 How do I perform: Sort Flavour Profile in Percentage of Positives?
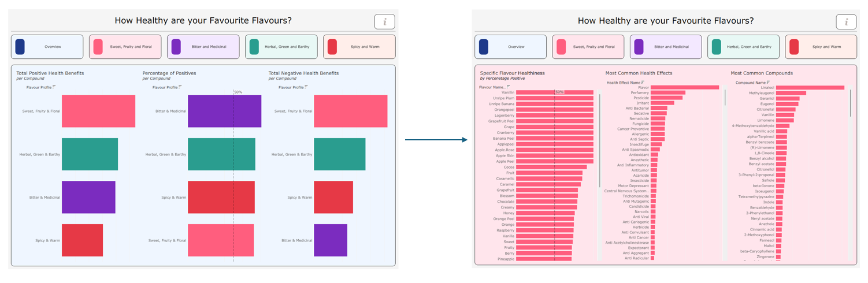click(180, 87)
